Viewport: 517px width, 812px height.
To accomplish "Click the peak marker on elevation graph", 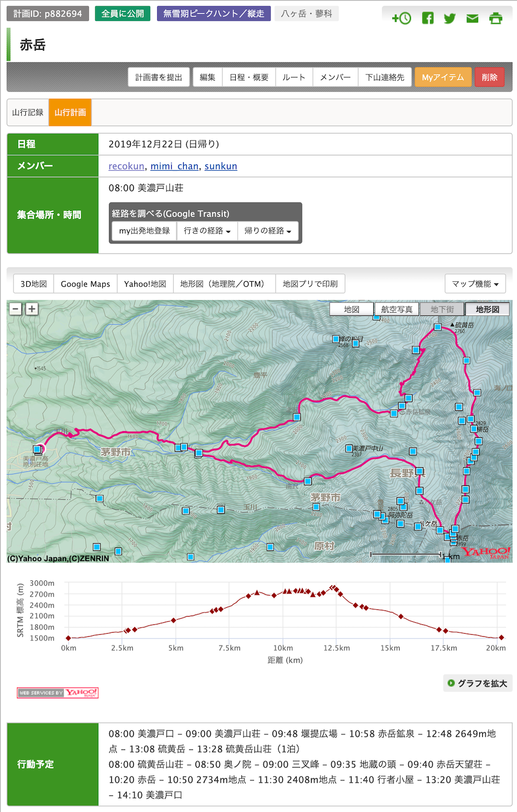I will click(333, 587).
